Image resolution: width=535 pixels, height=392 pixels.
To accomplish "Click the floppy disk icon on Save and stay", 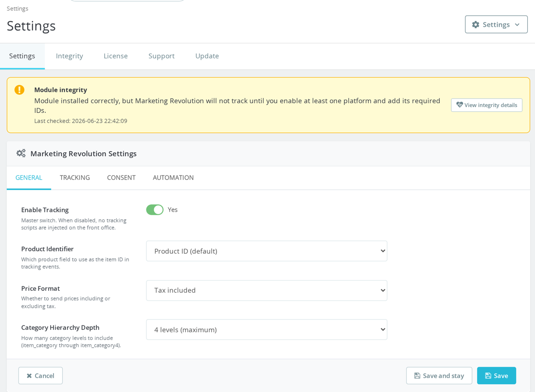I will tap(417, 375).
